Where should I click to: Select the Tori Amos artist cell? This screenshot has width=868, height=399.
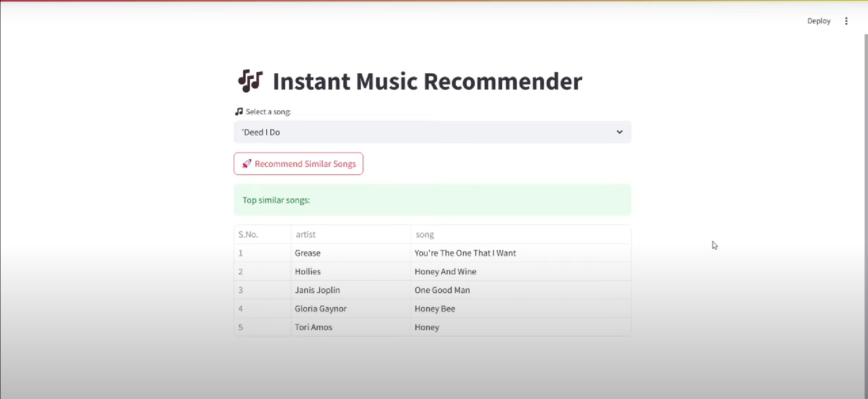coord(351,327)
